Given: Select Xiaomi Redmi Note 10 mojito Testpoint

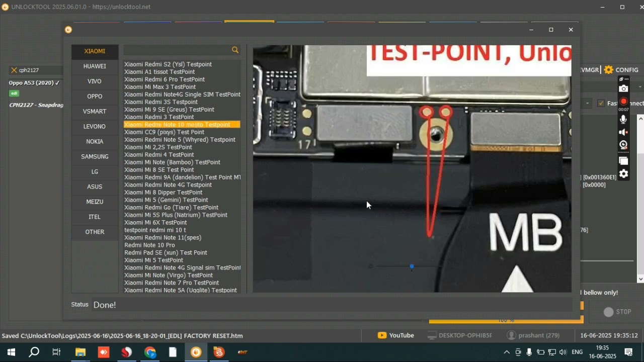Looking at the screenshot, I should (x=182, y=125).
